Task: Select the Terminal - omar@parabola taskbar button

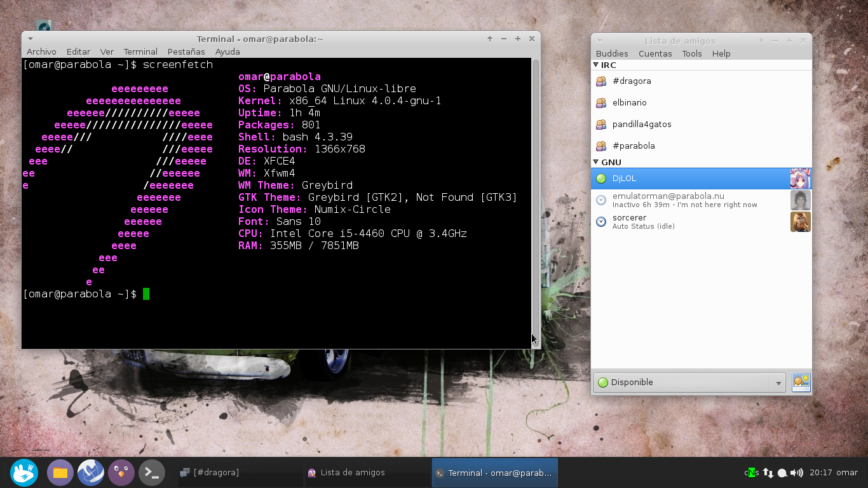Action: 494,473
